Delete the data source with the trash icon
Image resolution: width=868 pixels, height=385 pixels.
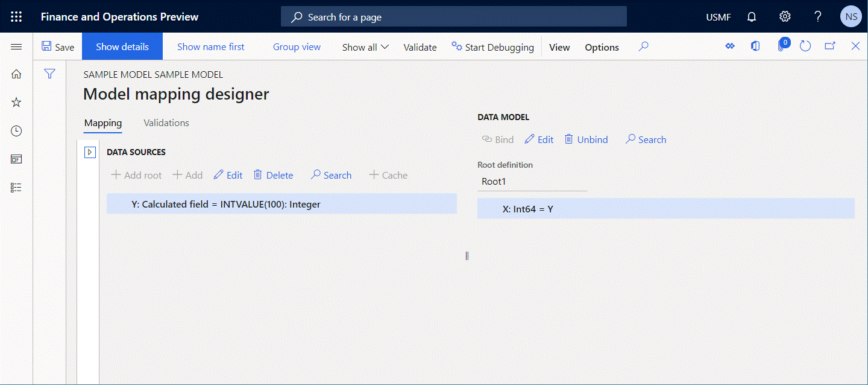273,175
